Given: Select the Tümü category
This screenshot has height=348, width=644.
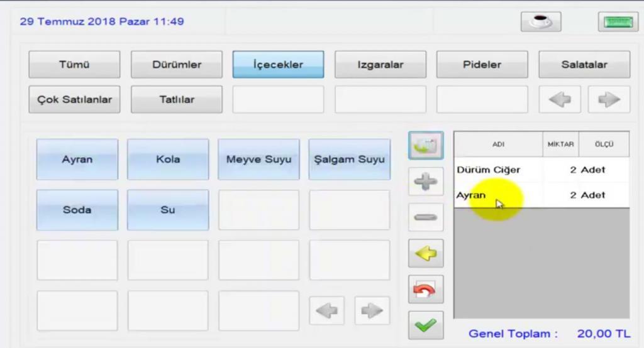Looking at the screenshot, I should [x=74, y=65].
